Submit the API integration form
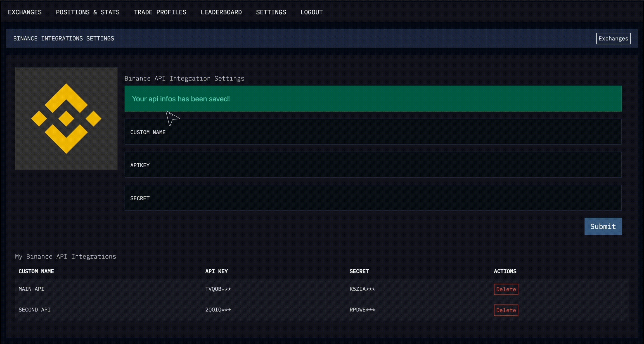The image size is (644, 344). 603,226
